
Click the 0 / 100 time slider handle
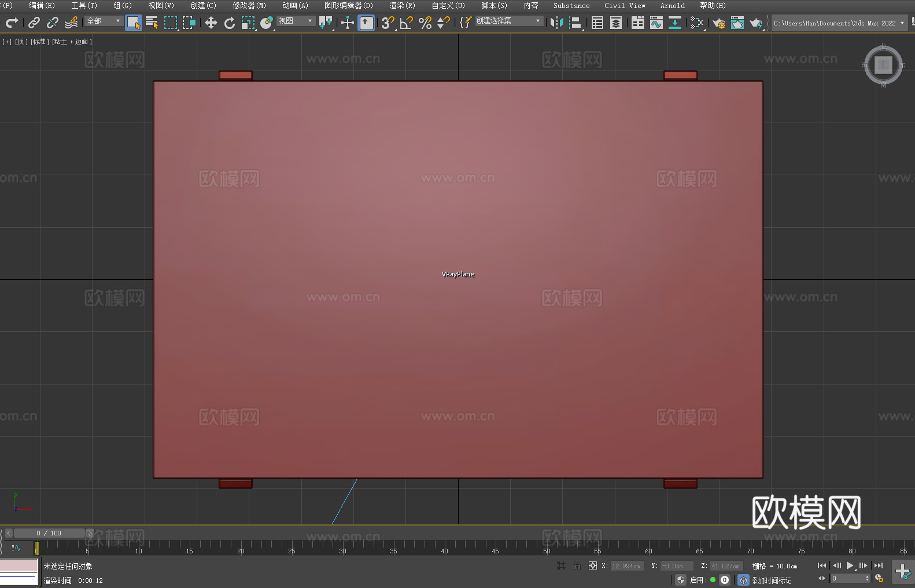click(49, 533)
